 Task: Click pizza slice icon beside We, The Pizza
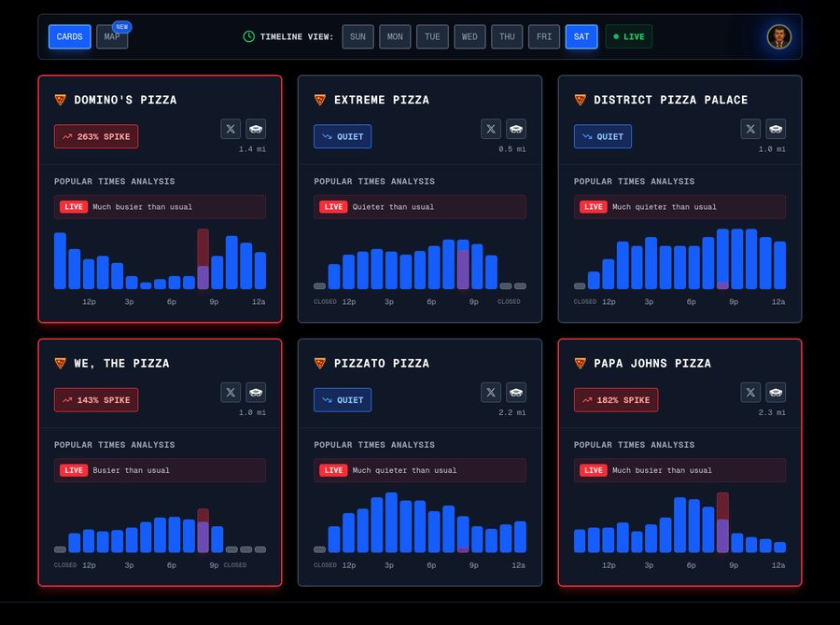tap(61, 363)
